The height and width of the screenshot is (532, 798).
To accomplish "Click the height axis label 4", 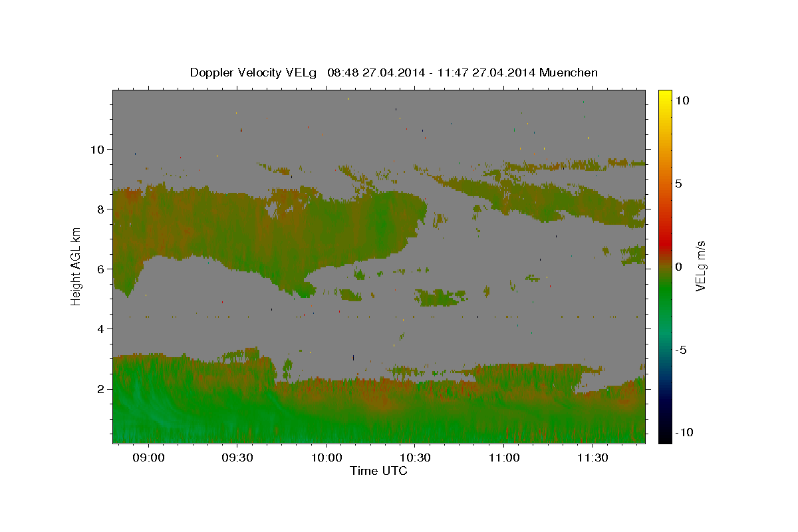I will [102, 329].
